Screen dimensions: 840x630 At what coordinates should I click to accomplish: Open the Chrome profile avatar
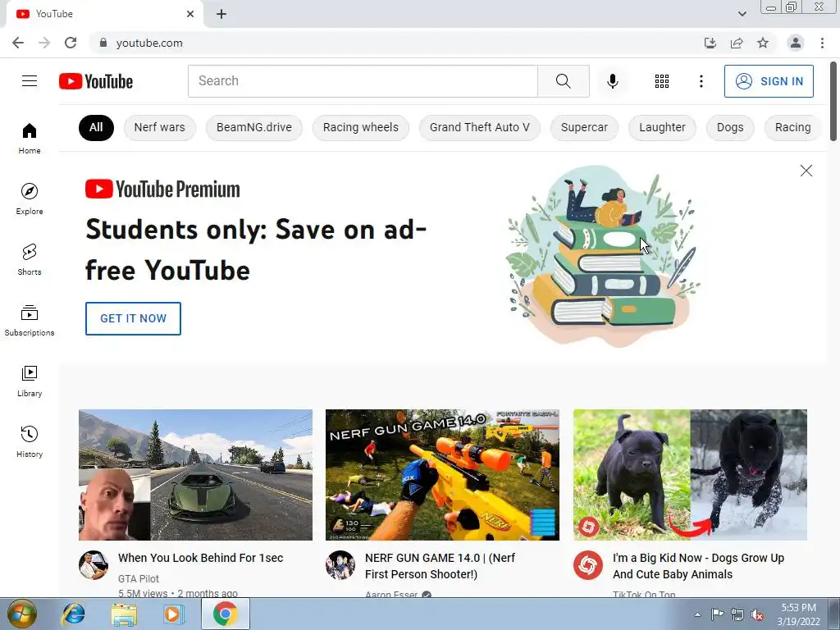[796, 43]
